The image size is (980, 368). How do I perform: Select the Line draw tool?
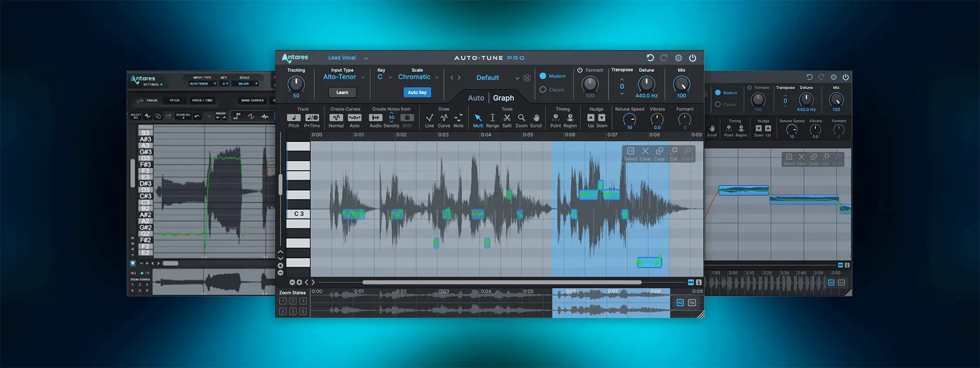(x=429, y=118)
